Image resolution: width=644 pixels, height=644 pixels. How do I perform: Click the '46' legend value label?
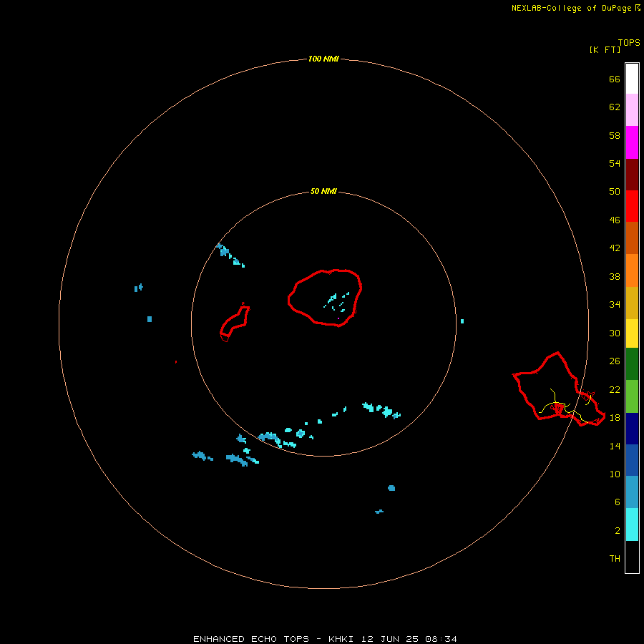[615, 220]
